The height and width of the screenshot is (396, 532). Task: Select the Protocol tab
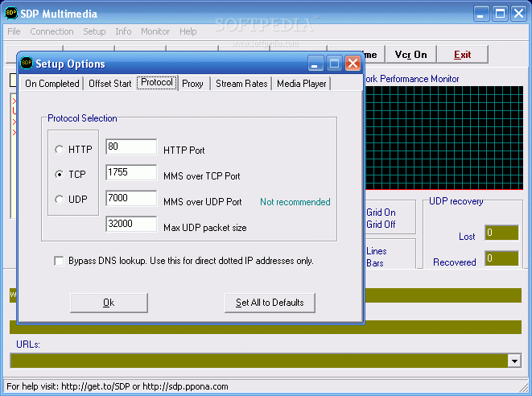click(157, 82)
